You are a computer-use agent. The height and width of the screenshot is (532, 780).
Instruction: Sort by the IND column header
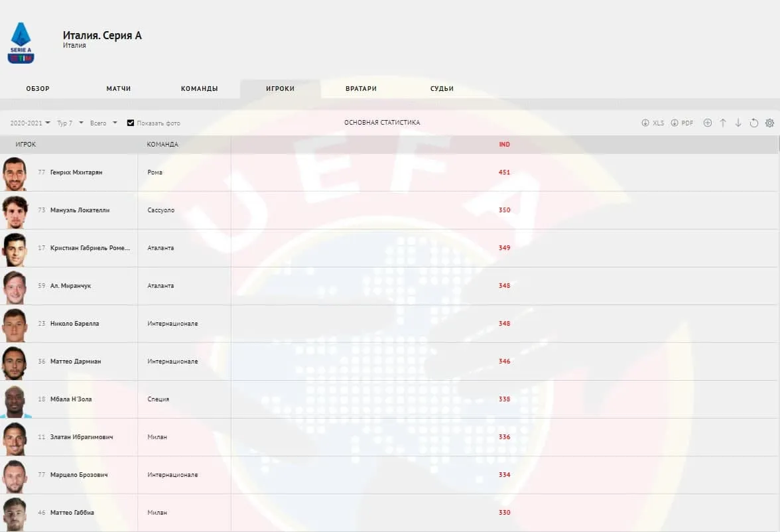click(504, 145)
